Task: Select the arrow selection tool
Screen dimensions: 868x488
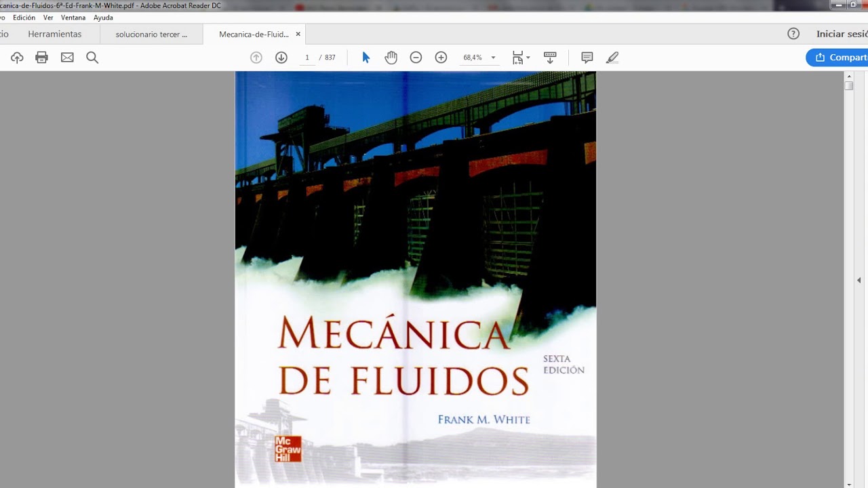Action: tap(366, 58)
